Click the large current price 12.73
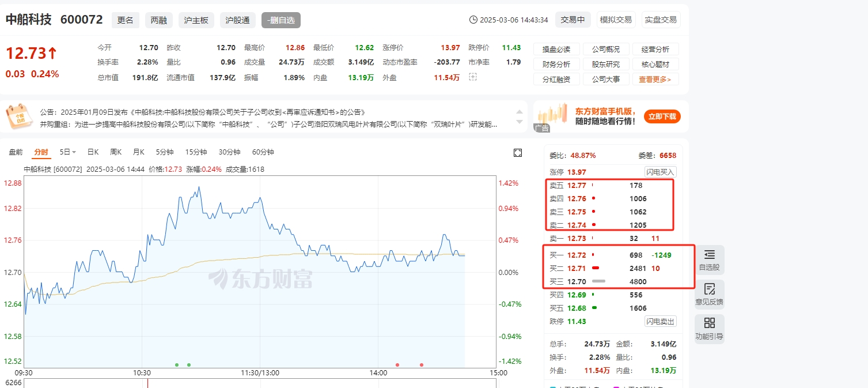 26,54
